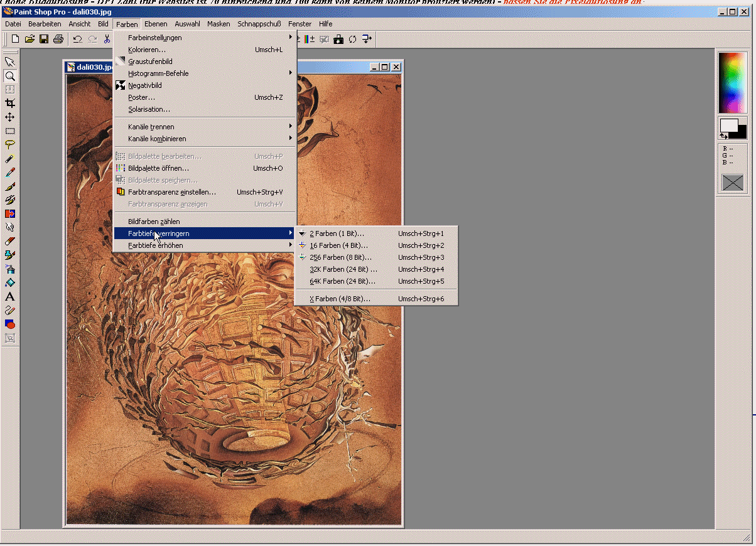The image size is (756, 546).
Task: Click the Cut scissors icon
Action: 107,39
